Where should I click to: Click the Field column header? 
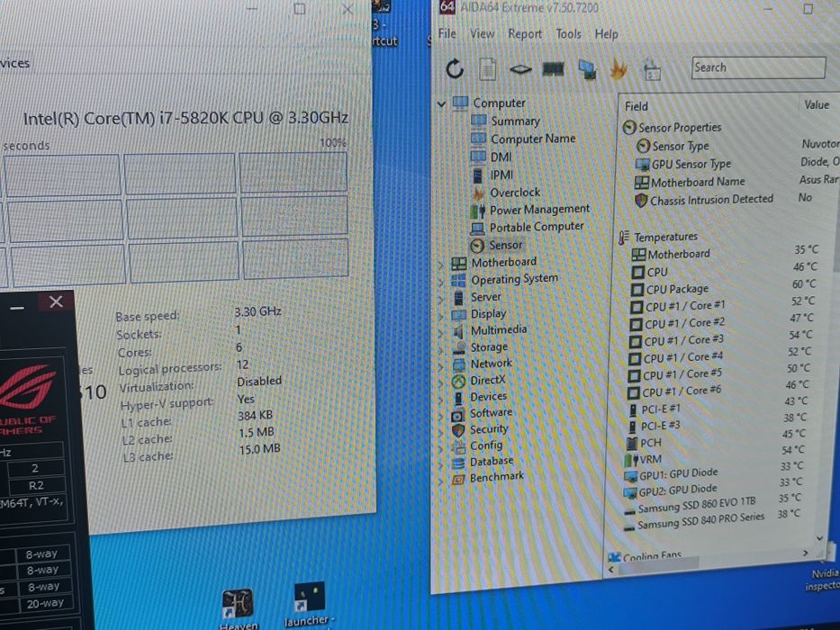pyautogui.click(x=636, y=106)
